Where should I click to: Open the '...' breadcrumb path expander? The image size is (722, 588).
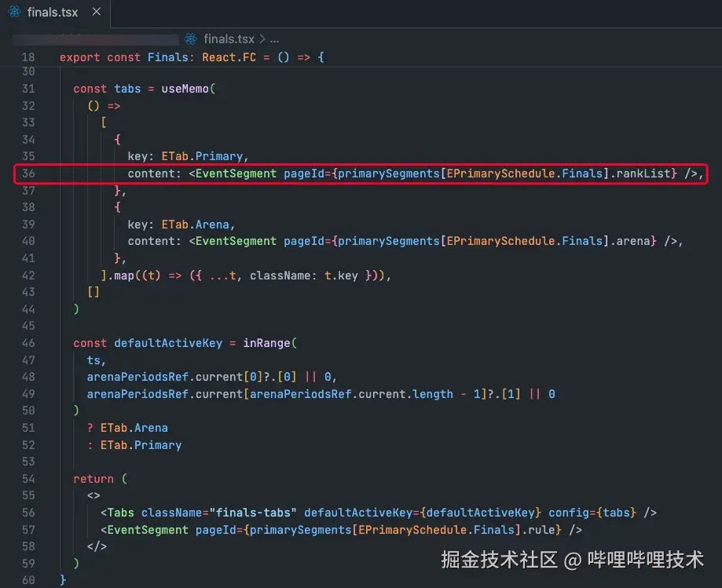[273, 38]
